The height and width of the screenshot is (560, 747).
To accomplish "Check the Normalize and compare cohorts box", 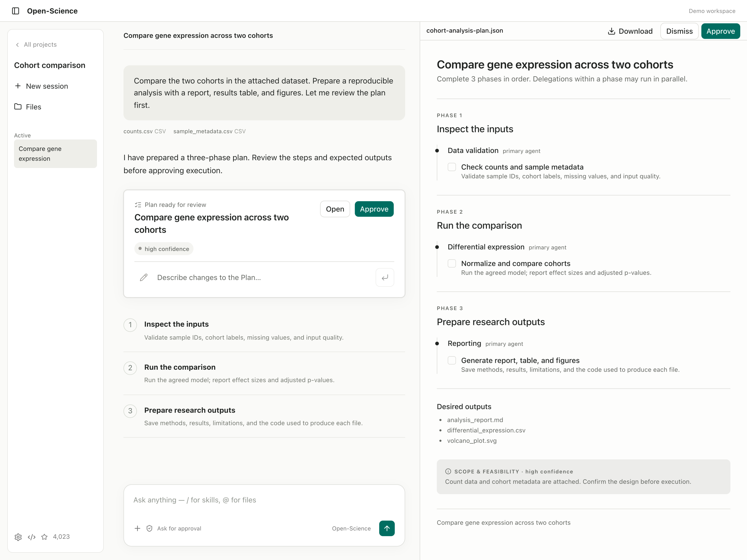I will click(x=452, y=264).
